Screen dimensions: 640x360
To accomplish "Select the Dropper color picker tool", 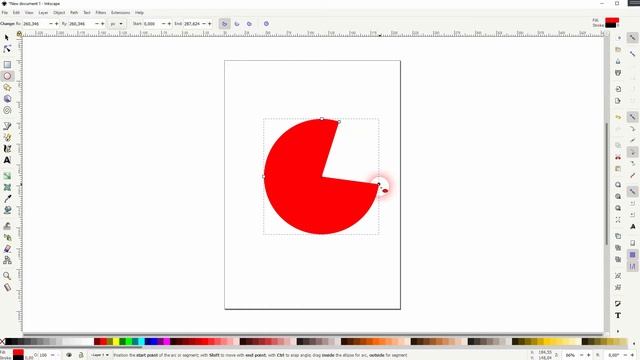I will [x=7, y=199].
